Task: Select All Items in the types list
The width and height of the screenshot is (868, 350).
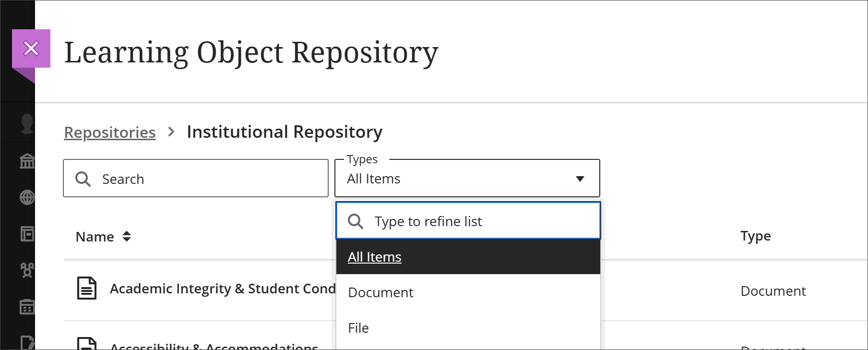Action: tap(375, 257)
